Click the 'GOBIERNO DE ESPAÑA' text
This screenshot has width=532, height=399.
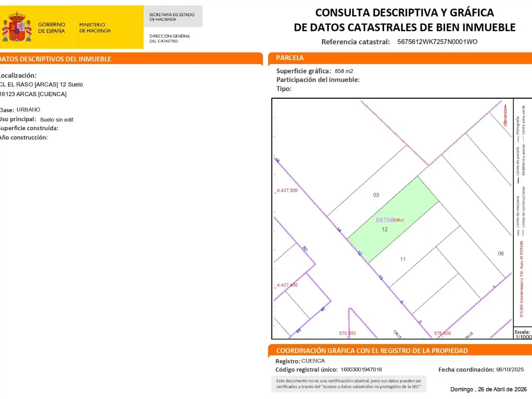tap(51, 27)
